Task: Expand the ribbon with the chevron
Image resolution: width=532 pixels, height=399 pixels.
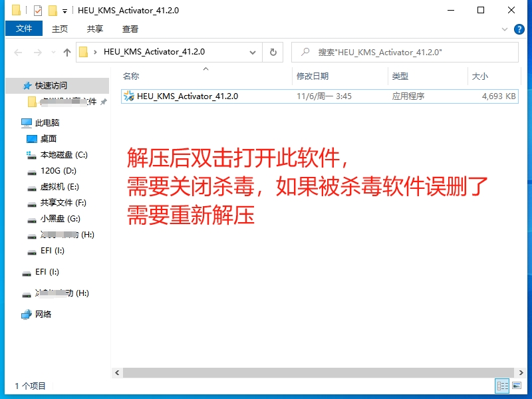Action: point(505,29)
